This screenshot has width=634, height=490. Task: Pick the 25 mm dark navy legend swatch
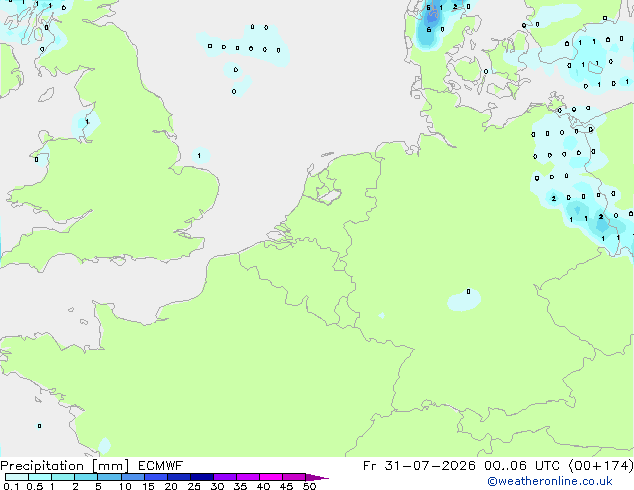pyautogui.click(x=202, y=477)
